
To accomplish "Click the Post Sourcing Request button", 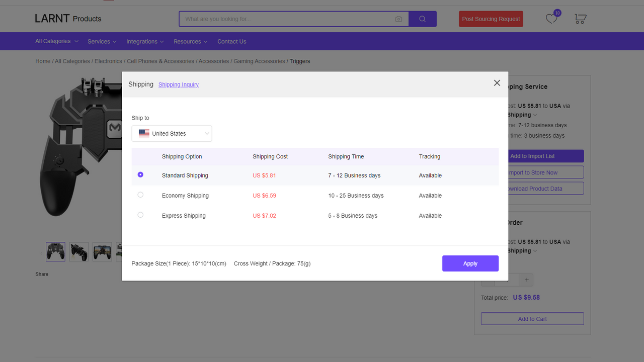I will click(x=491, y=19).
